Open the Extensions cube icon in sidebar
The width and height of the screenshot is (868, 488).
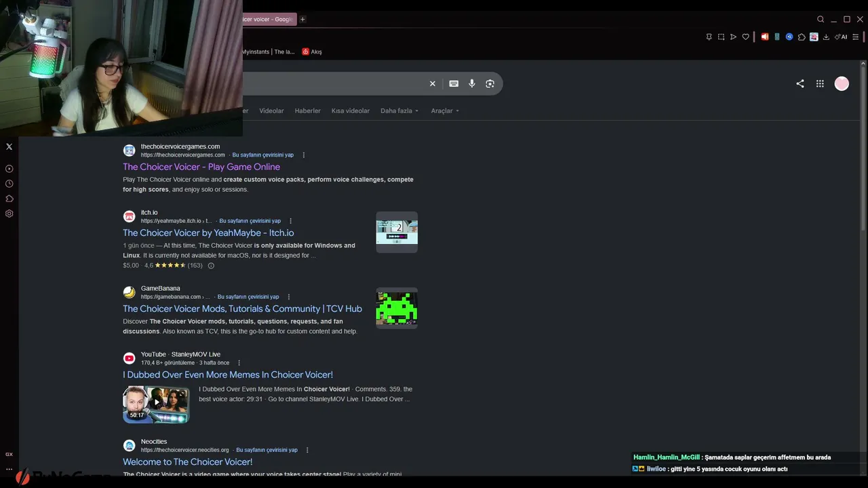pos(9,199)
